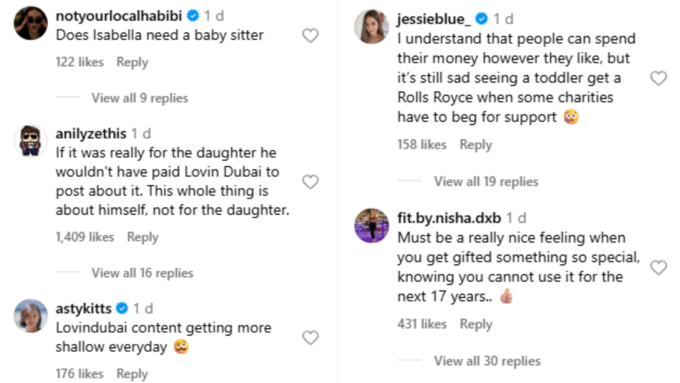
Task: Like anilyzethis's comment with heart icon
Action: [x=310, y=182]
